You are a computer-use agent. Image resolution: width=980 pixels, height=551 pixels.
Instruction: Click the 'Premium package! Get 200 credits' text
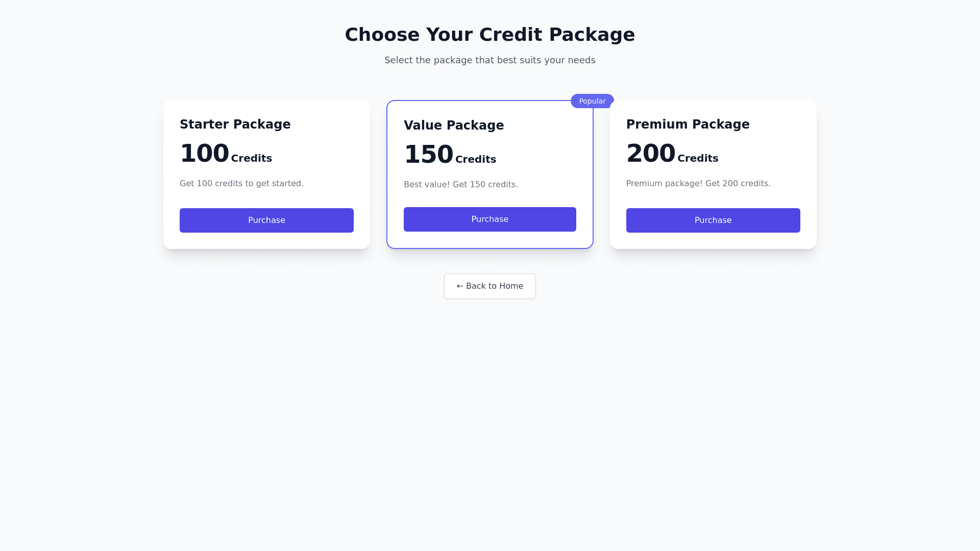point(698,184)
